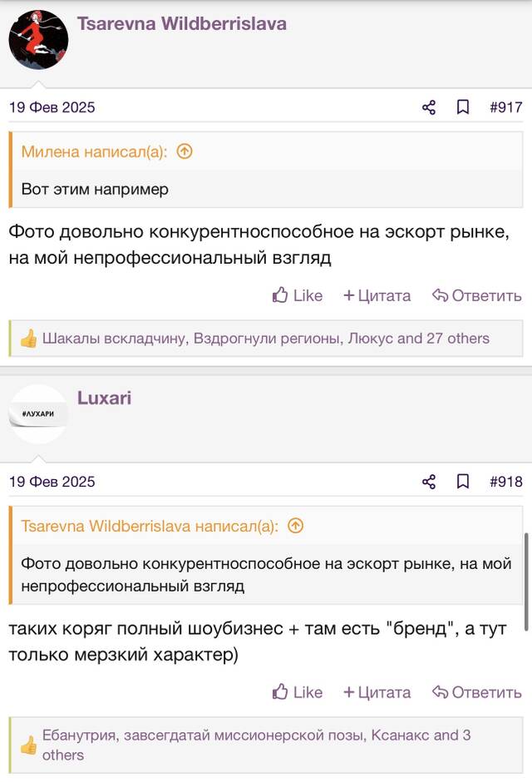Add post #918 to multi-quote with Цитата
The width and height of the screenshot is (532, 782).
tap(377, 692)
